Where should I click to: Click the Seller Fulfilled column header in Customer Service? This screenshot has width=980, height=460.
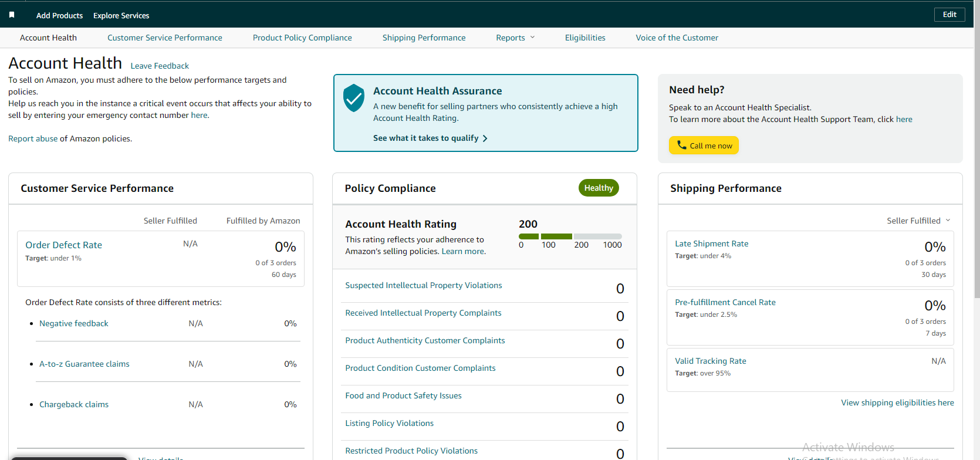170,221
